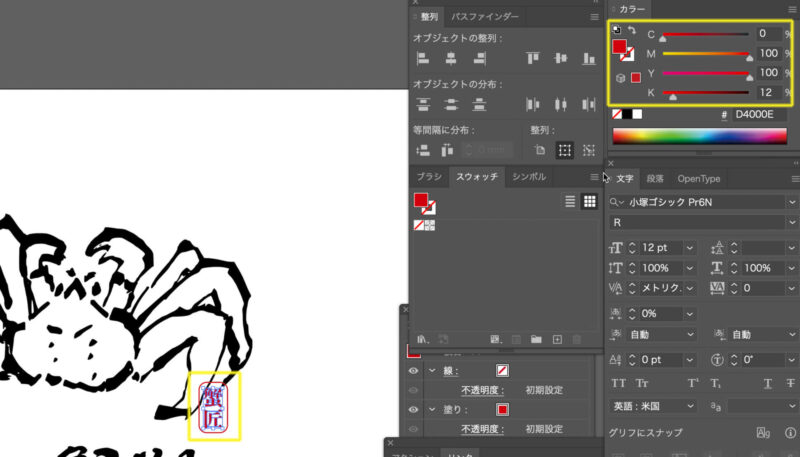Viewport: 800px width, 457px height.
Task: Click the horizontal align center icon
Action: click(x=451, y=58)
